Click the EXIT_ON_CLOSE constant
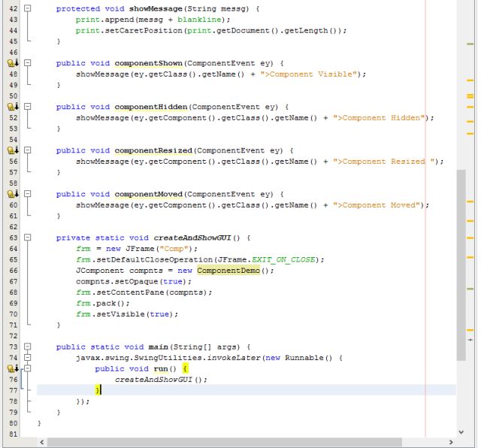This screenshot has height=448, width=481. pos(283,260)
